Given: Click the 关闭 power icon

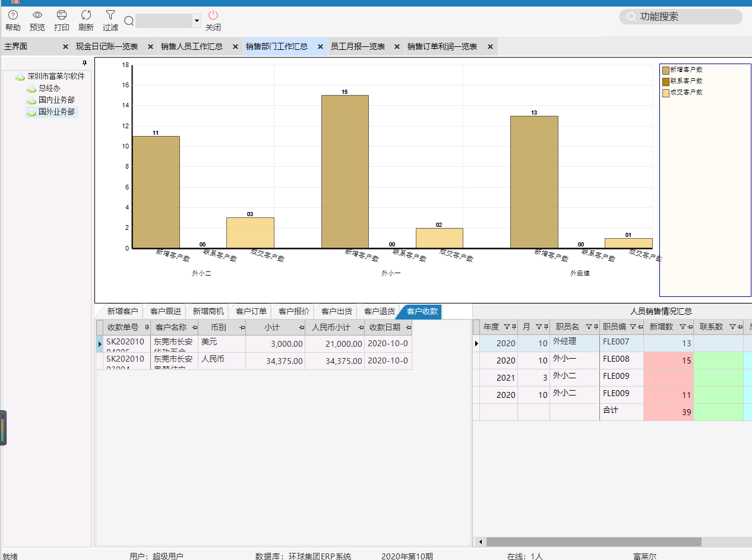Looking at the screenshot, I should [213, 15].
